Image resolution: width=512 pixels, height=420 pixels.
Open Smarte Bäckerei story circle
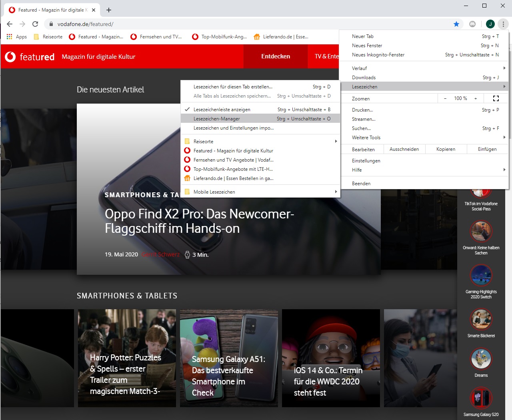tap(481, 319)
